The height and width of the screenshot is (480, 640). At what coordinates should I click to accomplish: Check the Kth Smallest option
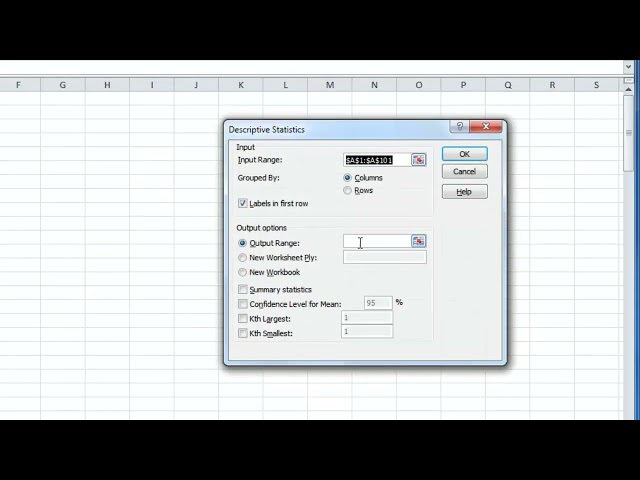tap(243, 333)
